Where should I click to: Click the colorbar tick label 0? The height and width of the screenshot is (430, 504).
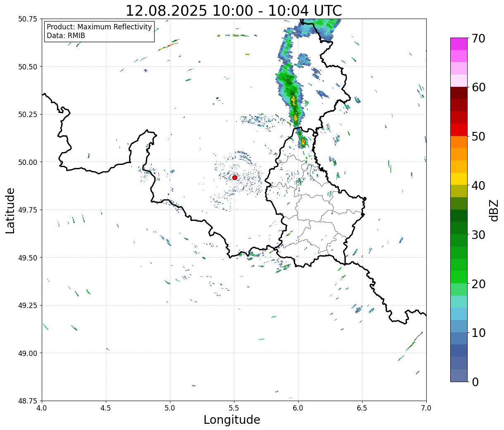pyautogui.click(x=475, y=382)
